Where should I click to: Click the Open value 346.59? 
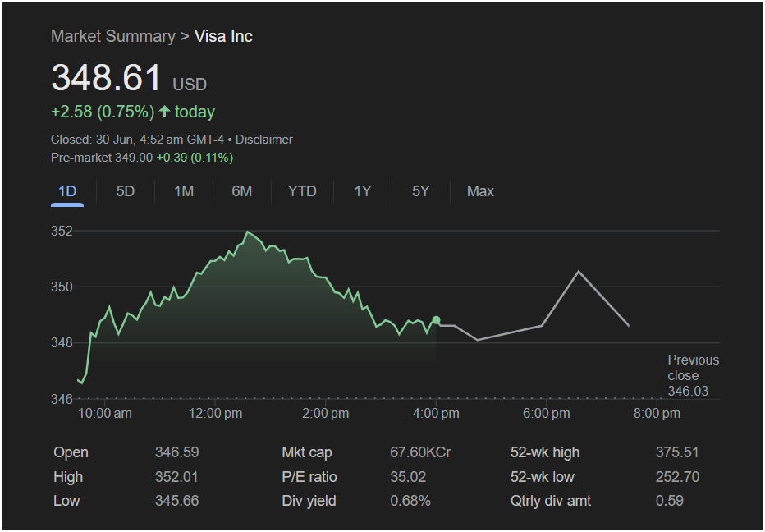pyautogui.click(x=177, y=452)
